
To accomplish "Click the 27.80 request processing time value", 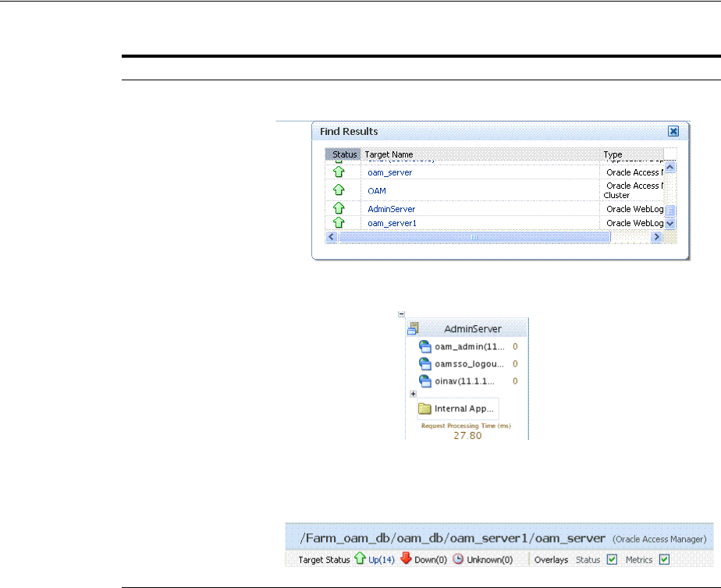I will tap(467, 435).
